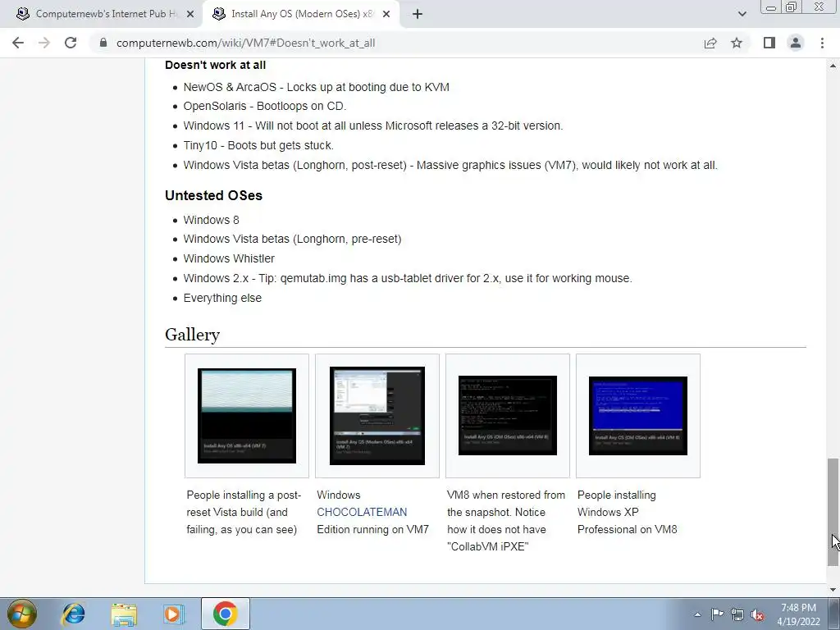The width and height of the screenshot is (840, 630).
Task: Launch Windows Media Player from taskbar
Action: click(174, 614)
